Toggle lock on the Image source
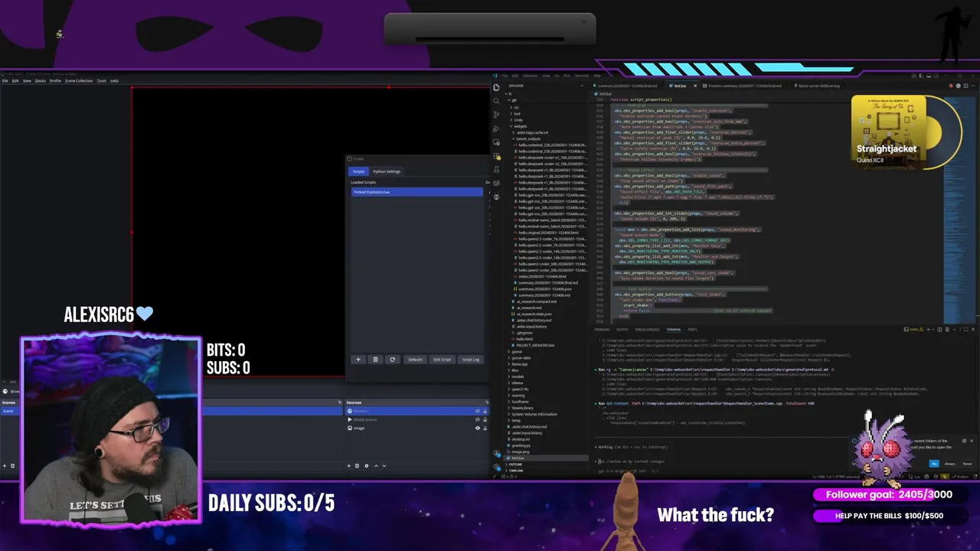The width and height of the screenshot is (980, 551). coord(485,428)
